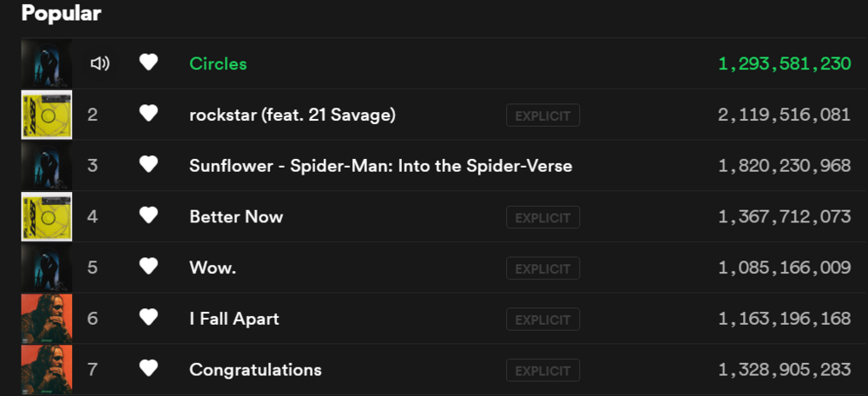
Task: Click the speaker icon next to Circles
Action: pos(100,63)
